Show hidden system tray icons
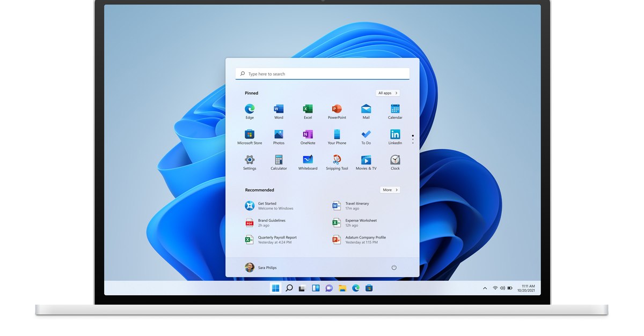Viewport: 644px width, 336px height. (485, 288)
